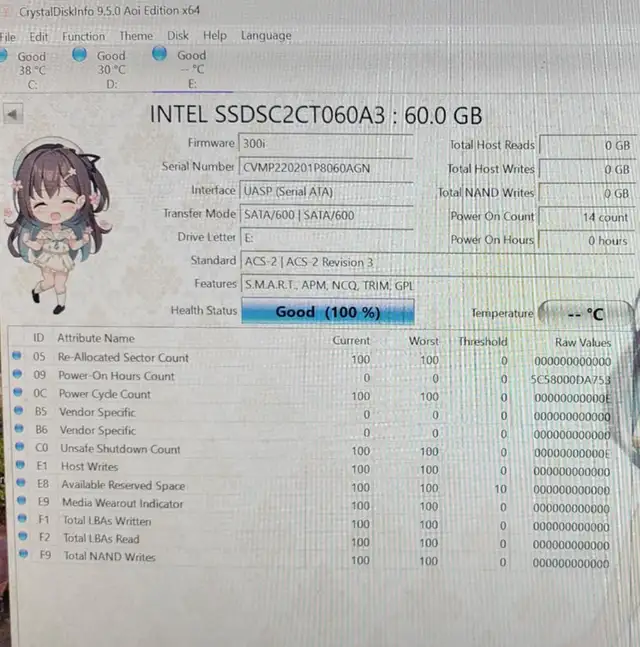Select the Available Reserved Space row
Viewport: 640px width, 647px height.
click(x=314, y=486)
